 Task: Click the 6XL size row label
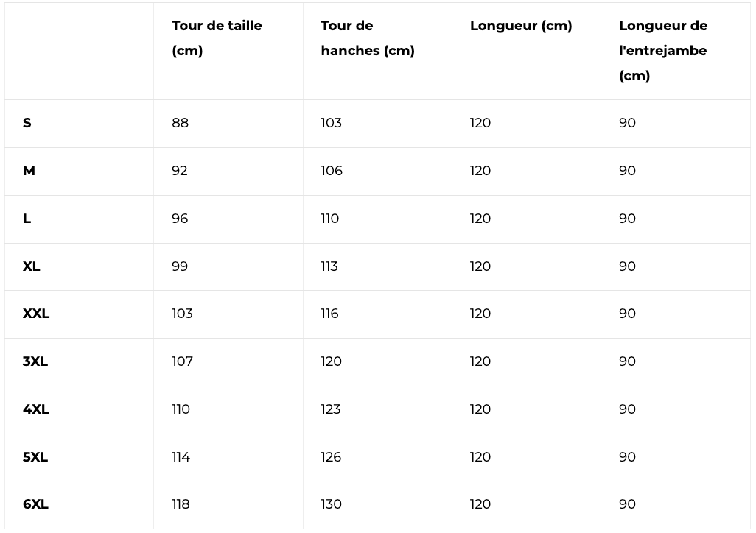tap(35, 504)
